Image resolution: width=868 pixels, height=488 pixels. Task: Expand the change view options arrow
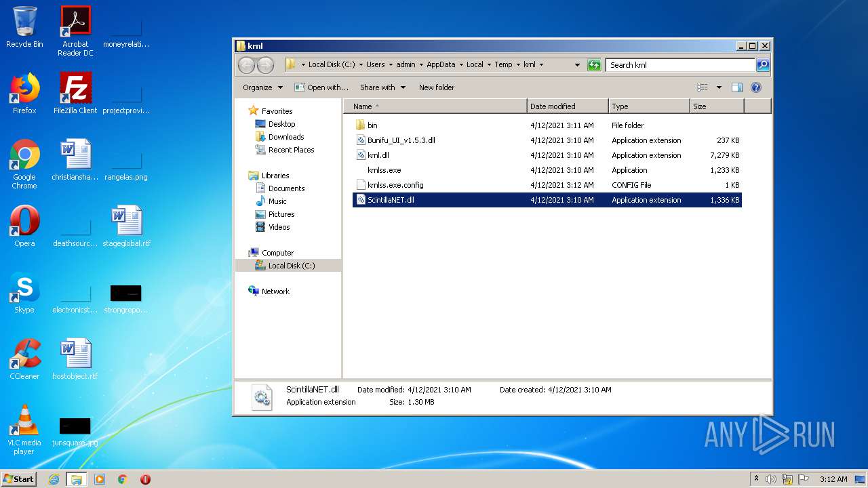pyautogui.click(x=719, y=87)
